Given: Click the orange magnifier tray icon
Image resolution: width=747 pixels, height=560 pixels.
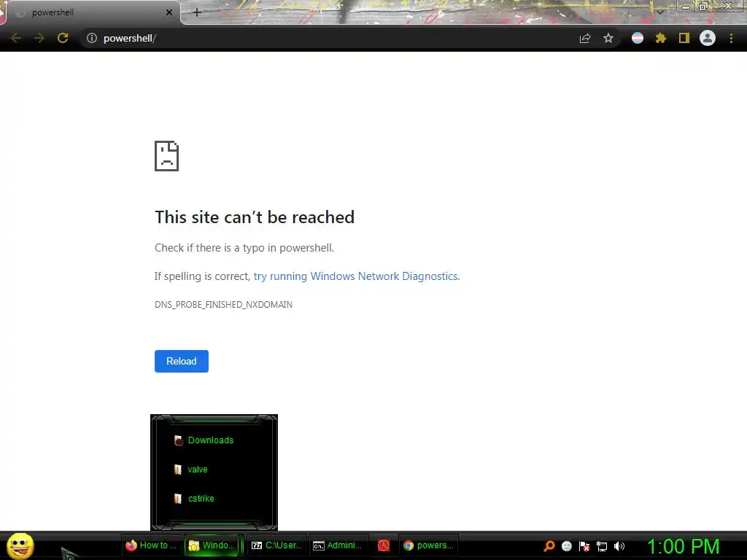Looking at the screenshot, I should tap(549, 546).
